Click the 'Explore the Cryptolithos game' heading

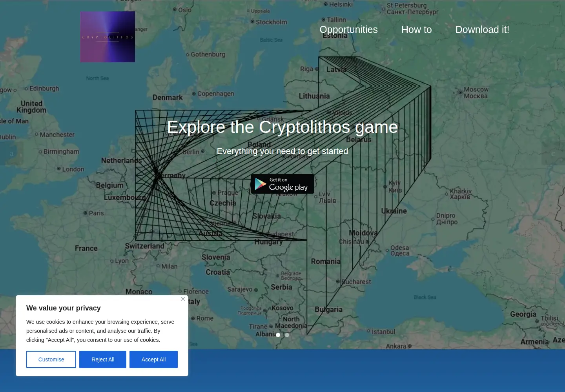click(282, 127)
